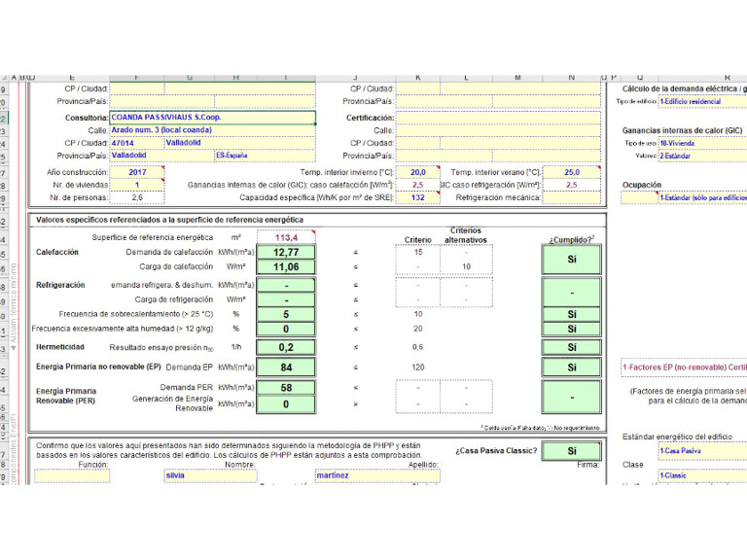Select Año construcción cell 2017
Screen dimensions: 747x560
point(137,172)
